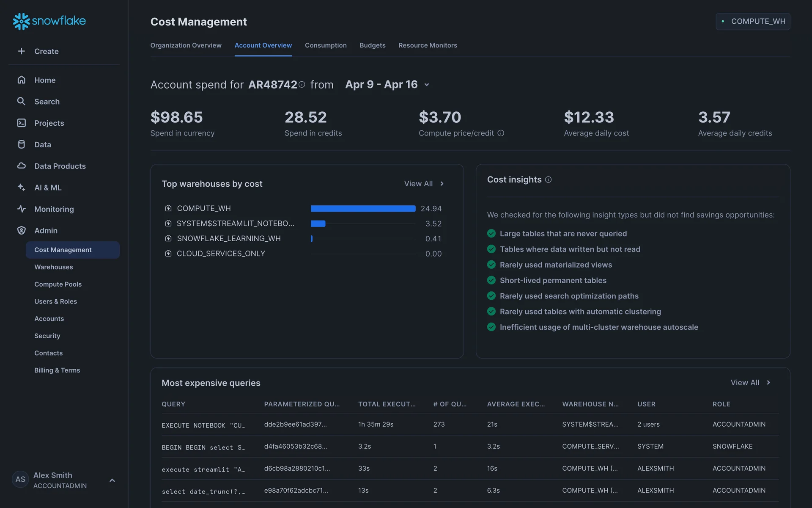Click the COMPUTE_WH cost bar
The image size is (812, 508).
coord(363,209)
